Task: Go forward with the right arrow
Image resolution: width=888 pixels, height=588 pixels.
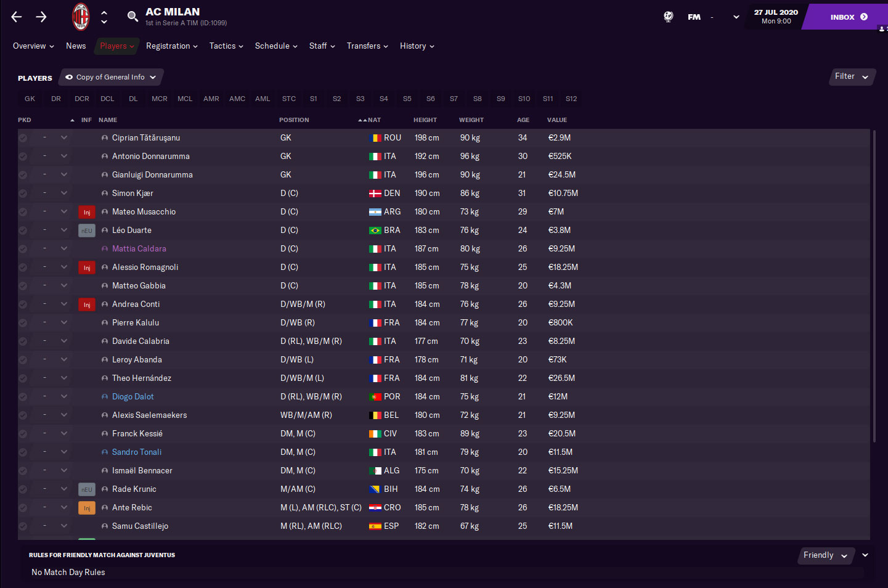Action: point(41,17)
